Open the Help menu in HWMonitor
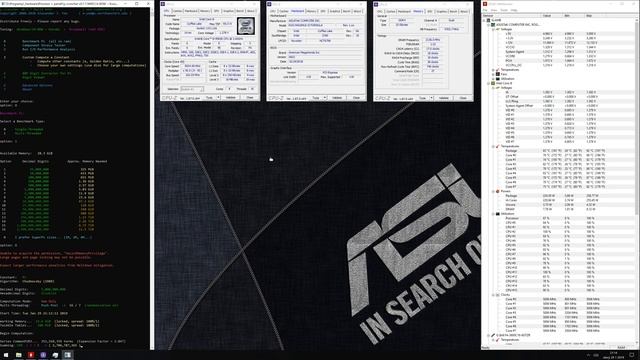 [x=514, y=10]
